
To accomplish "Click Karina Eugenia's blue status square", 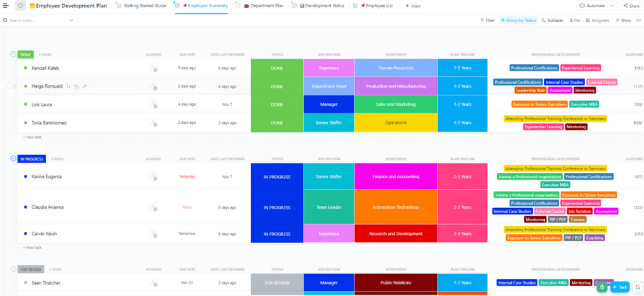I will point(25,176).
